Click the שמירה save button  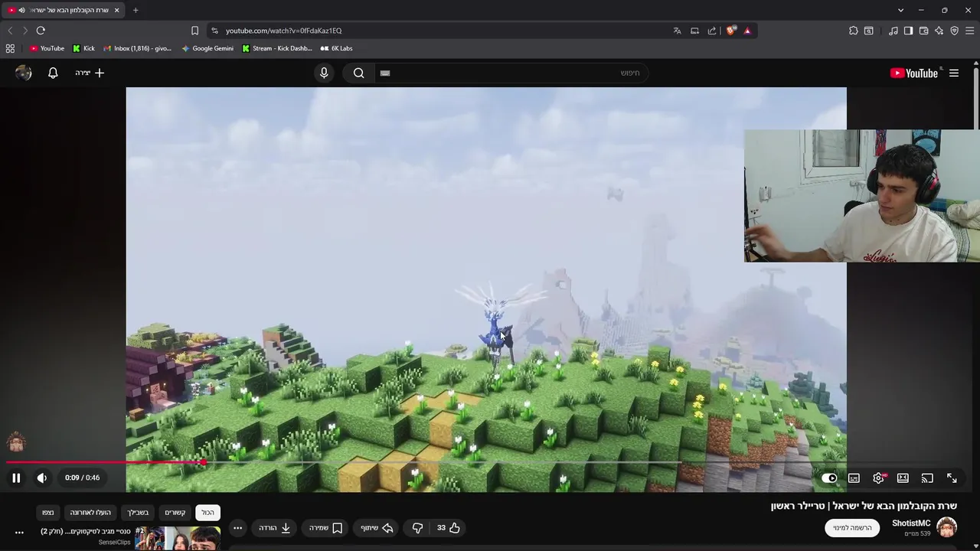coord(325,528)
